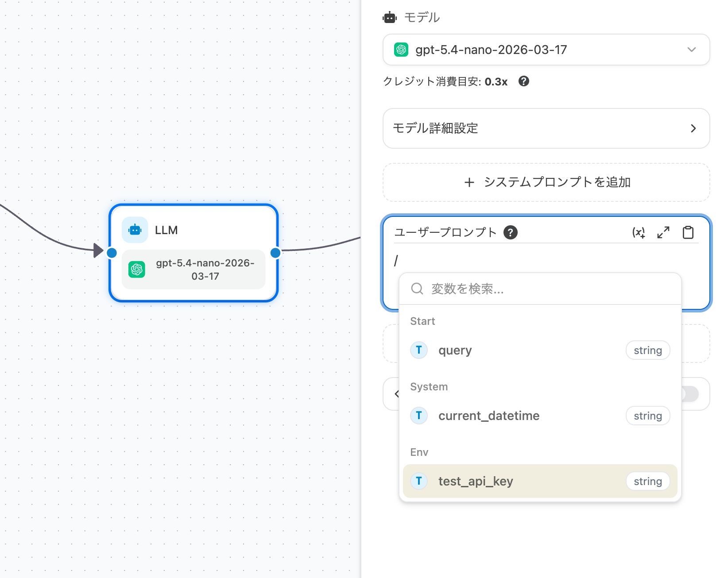Click the T type icon beside test_api_key
This screenshot has width=728, height=578.
[419, 481]
